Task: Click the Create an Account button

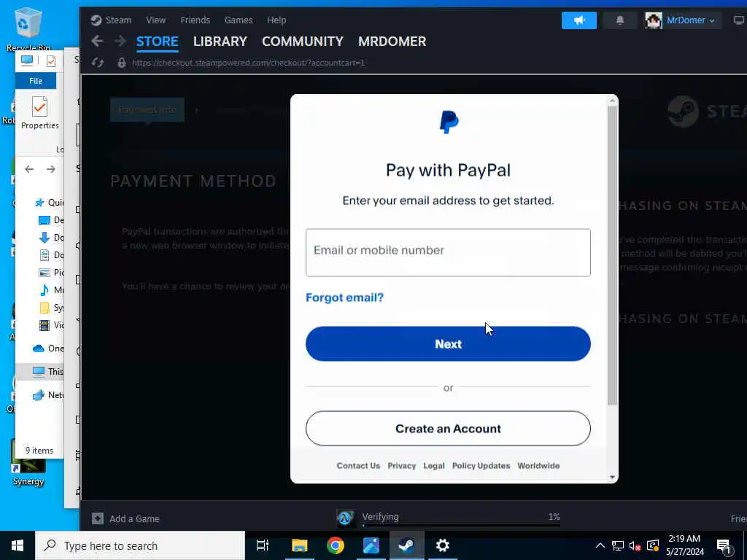Action: [x=448, y=429]
